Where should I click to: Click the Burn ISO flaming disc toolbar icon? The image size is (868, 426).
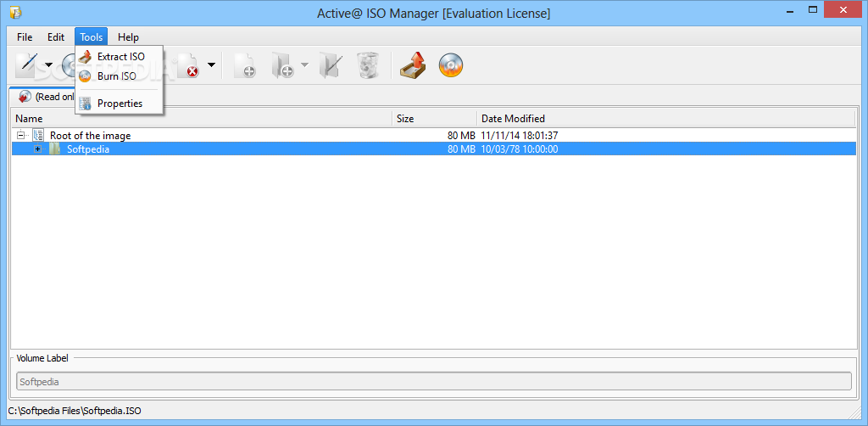click(451, 65)
